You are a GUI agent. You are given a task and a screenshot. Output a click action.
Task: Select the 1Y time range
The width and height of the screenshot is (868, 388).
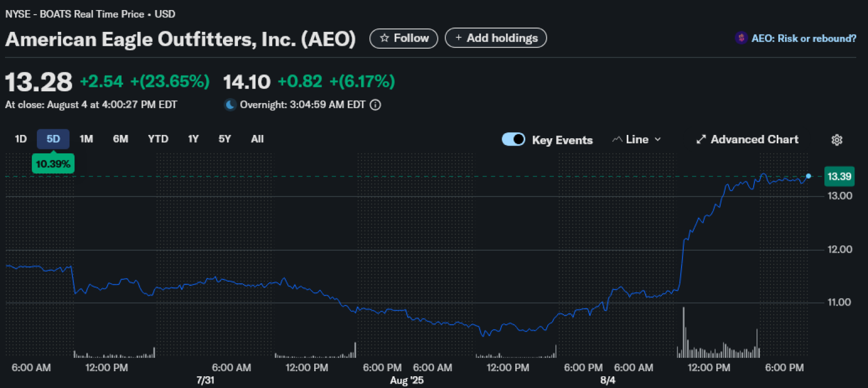[193, 139]
